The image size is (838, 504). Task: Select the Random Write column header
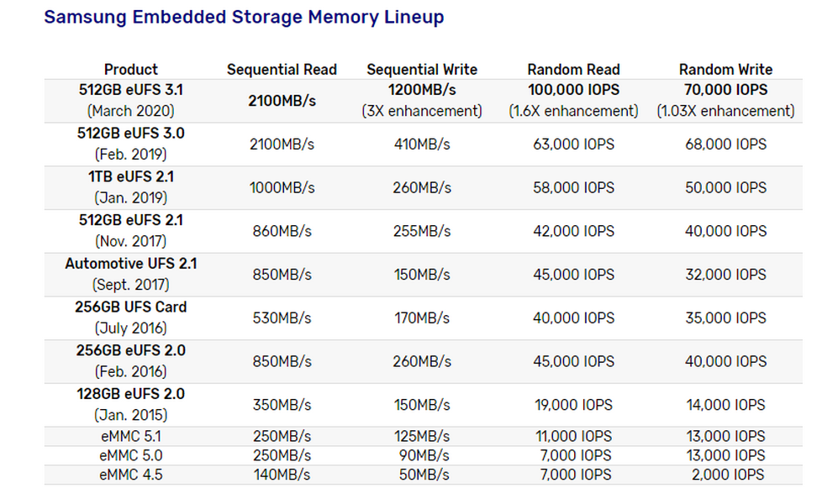[x=725, y=70]
